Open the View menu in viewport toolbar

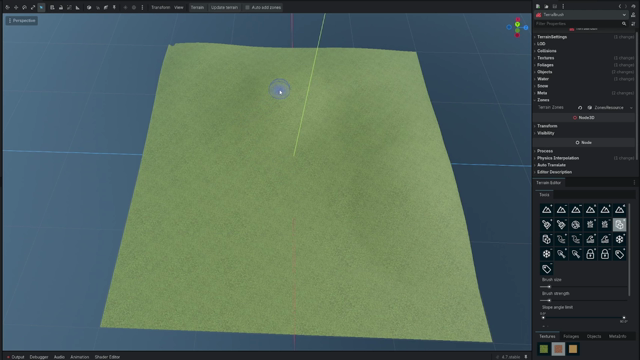[179, 7]
